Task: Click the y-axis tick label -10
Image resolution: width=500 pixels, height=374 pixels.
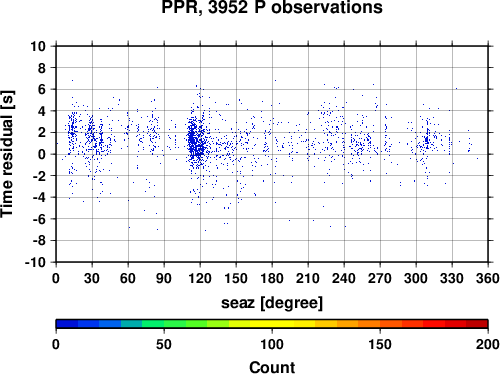Action: [35, 262]
